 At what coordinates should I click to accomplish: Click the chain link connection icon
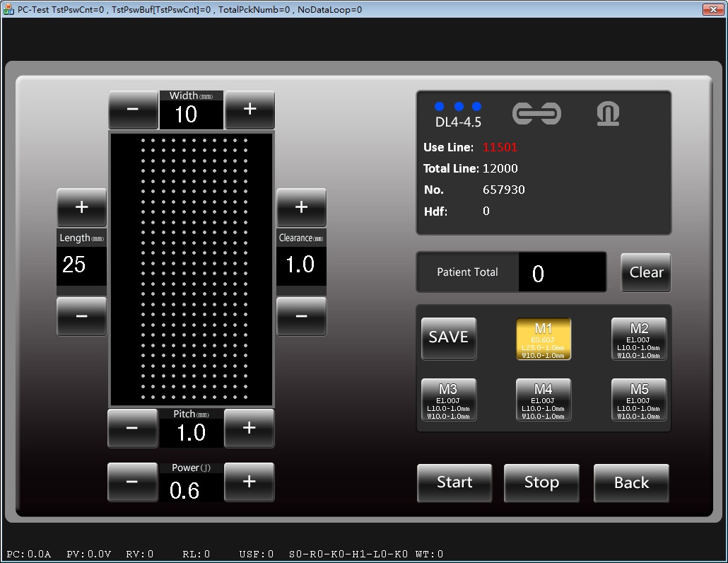click(x=536, y=114)
